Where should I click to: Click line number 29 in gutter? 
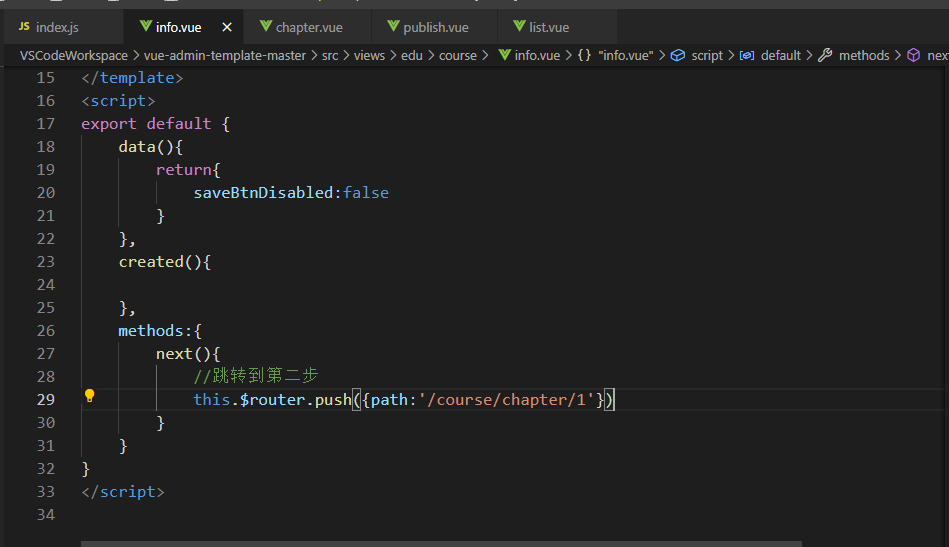(45, 400)
